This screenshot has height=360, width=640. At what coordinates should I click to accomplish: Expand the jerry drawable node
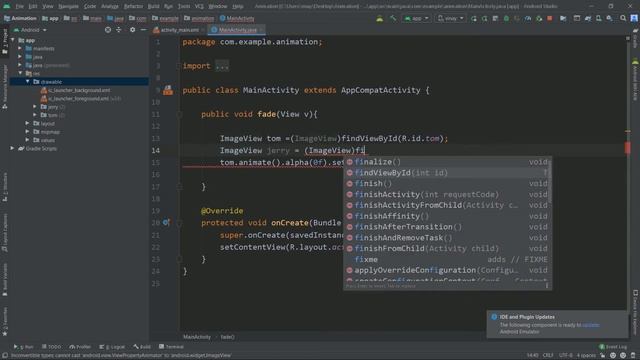pyautogui.click(x=35, y=107)
